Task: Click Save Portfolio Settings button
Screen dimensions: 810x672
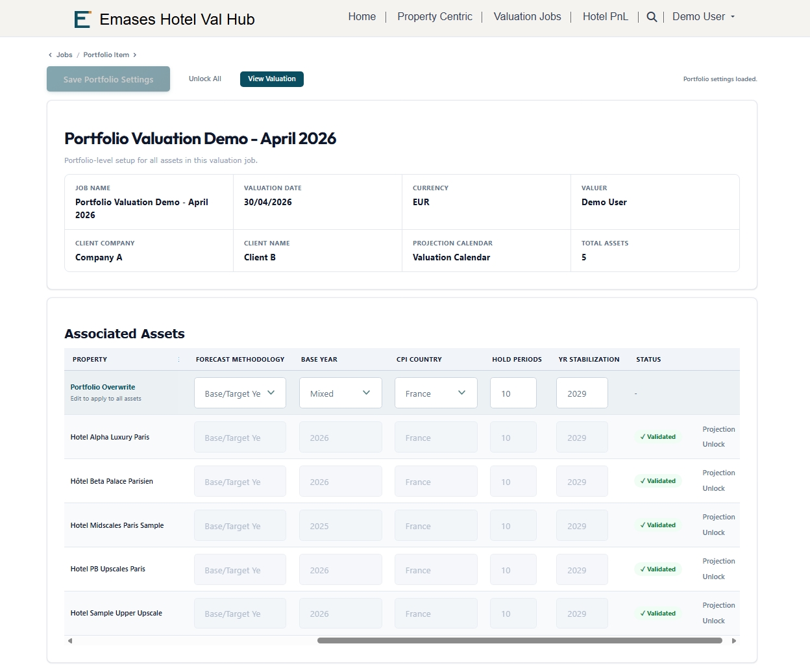Action: [x=108, y=79]
